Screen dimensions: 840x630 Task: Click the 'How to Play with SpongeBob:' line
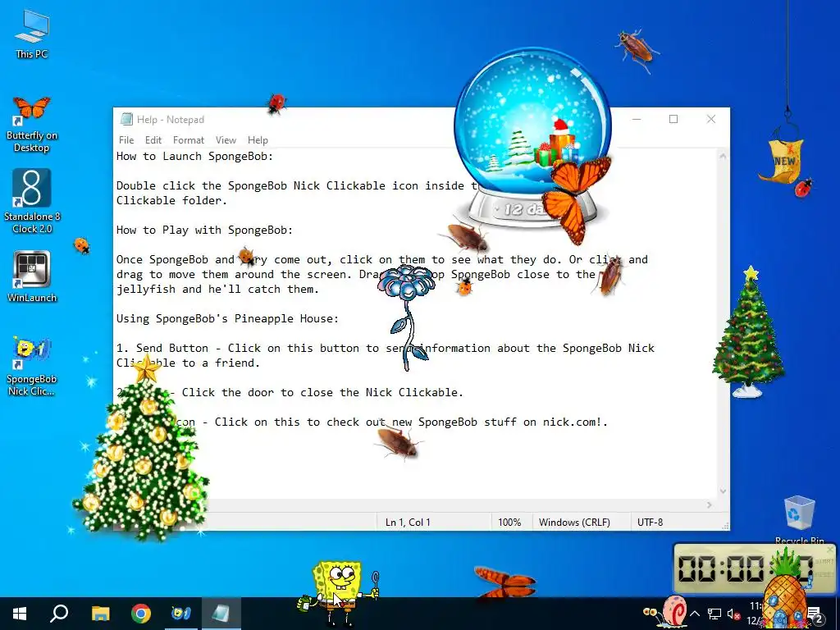click(204, 231)
